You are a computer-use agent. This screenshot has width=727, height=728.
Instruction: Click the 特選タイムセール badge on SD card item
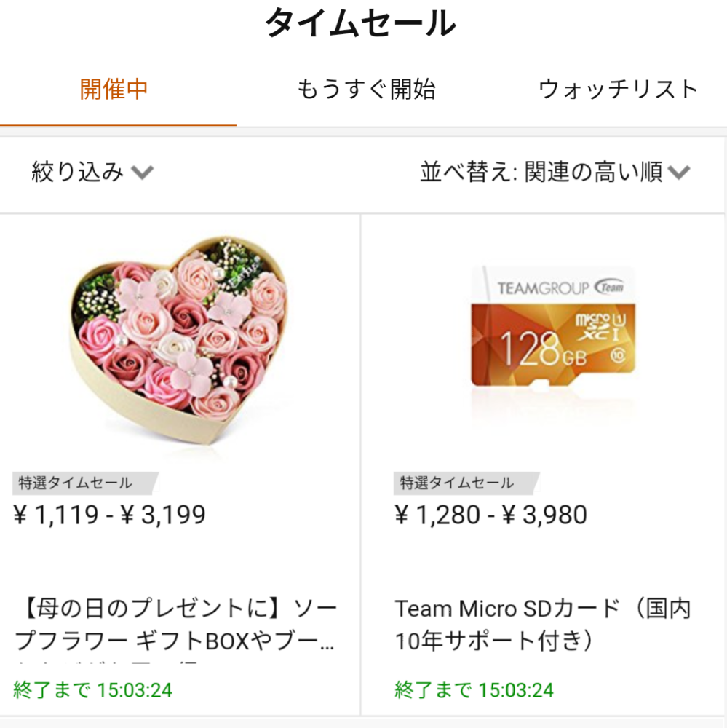[x=466, y=483]
